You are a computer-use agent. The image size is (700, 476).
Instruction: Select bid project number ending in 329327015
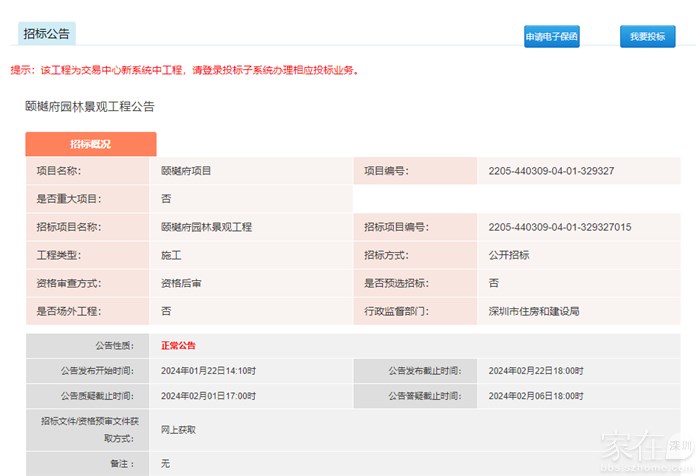pos(559,227)
